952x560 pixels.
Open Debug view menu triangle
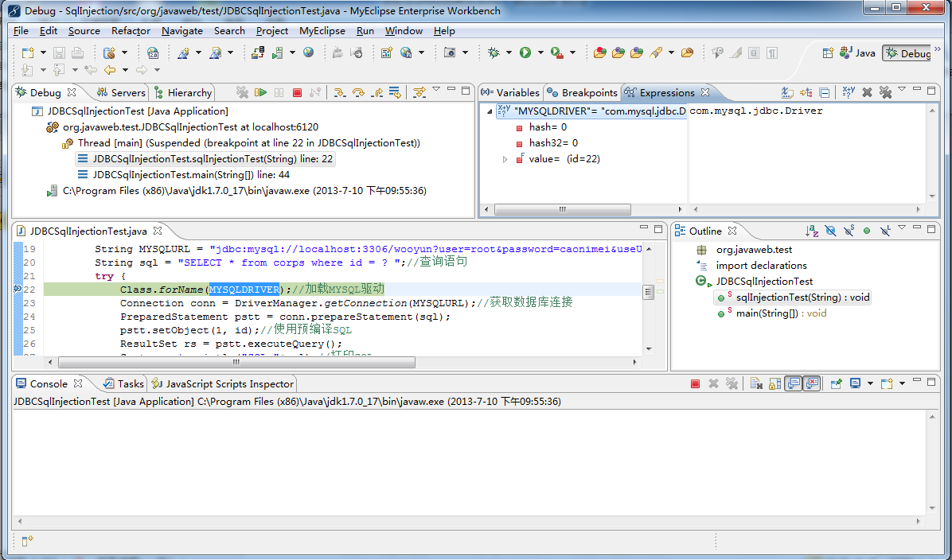coord(436,90)
